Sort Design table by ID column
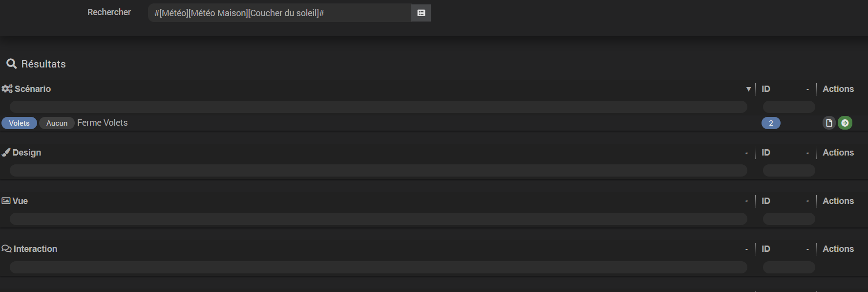 pyautogui.click(x=766, y=153)
